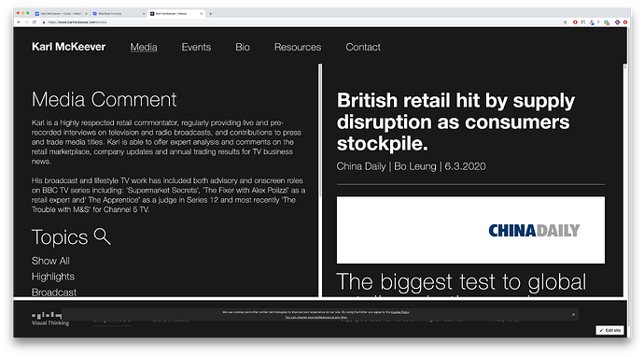Click the red icon at far right of toolbar
Viewport: 644px width, 357px height.
625,22
